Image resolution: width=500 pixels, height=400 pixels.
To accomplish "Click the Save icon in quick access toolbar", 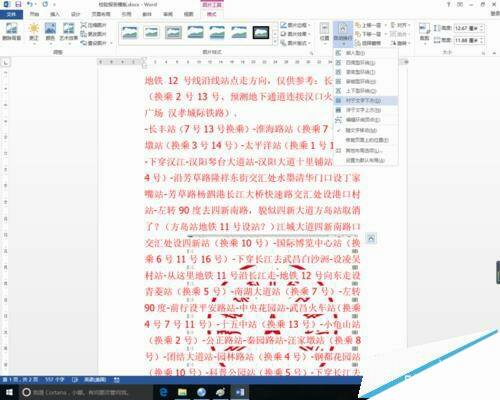I will click(x=18, y=4).
